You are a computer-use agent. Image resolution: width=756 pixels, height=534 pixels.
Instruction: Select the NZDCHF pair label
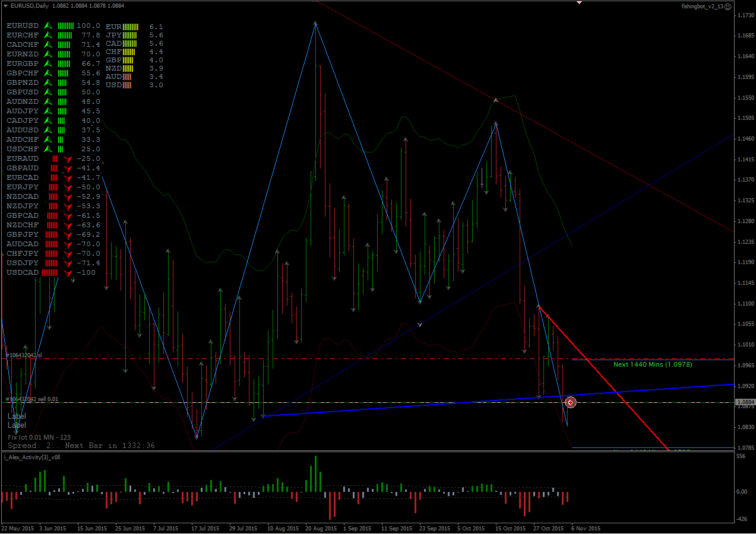(23, 225)
